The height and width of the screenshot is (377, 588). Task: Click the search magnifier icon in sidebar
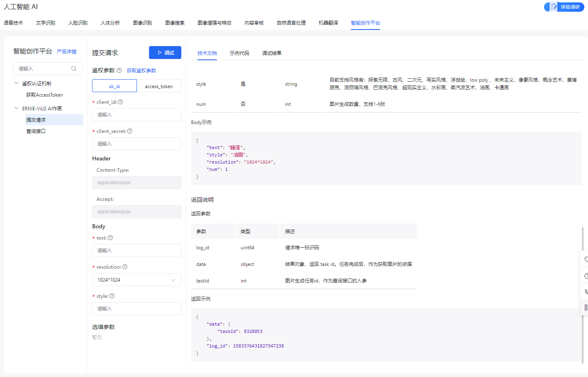pyautogui.click(x=73, y=69)
